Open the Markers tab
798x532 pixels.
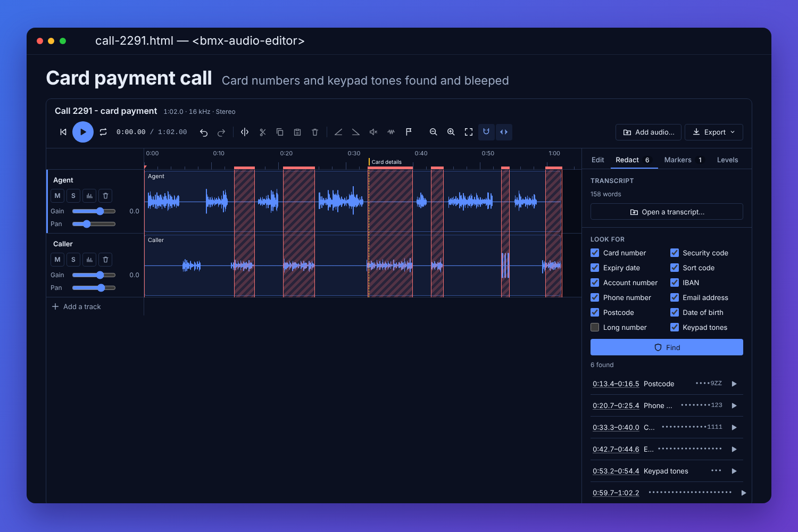pyautogui.click(x=683, y=160)
